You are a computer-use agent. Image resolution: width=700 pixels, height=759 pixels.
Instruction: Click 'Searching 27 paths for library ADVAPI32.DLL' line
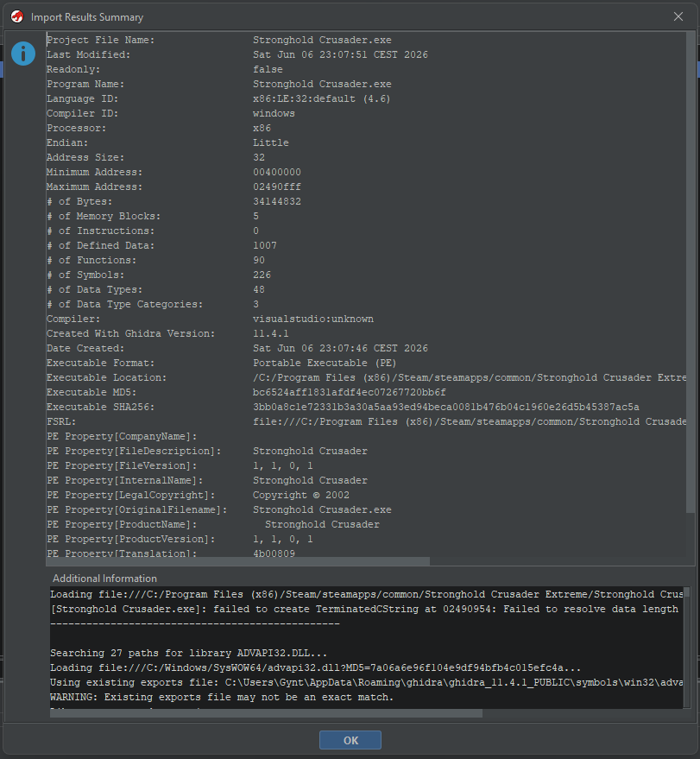[x=189, y=653]
